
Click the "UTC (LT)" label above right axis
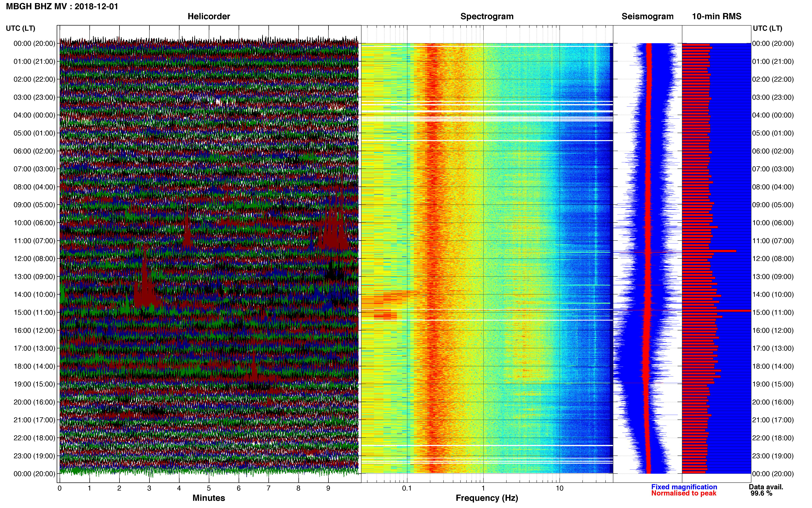[767, 28]
